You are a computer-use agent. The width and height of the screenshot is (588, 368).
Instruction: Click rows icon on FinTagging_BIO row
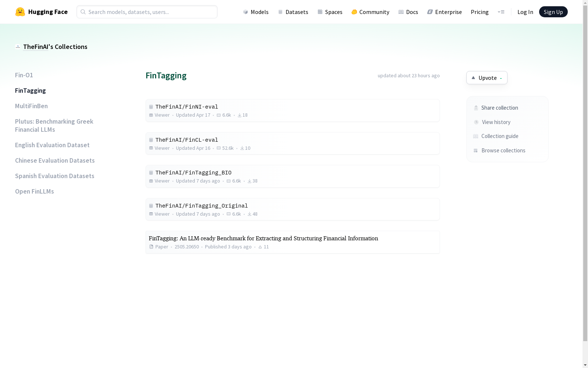coord(229,181)
